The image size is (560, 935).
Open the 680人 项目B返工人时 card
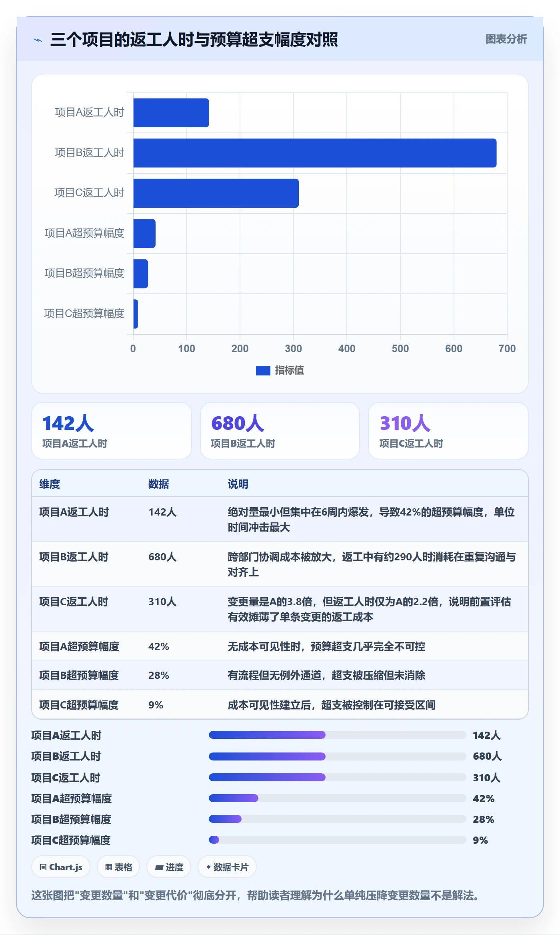[x=280, y=431]
